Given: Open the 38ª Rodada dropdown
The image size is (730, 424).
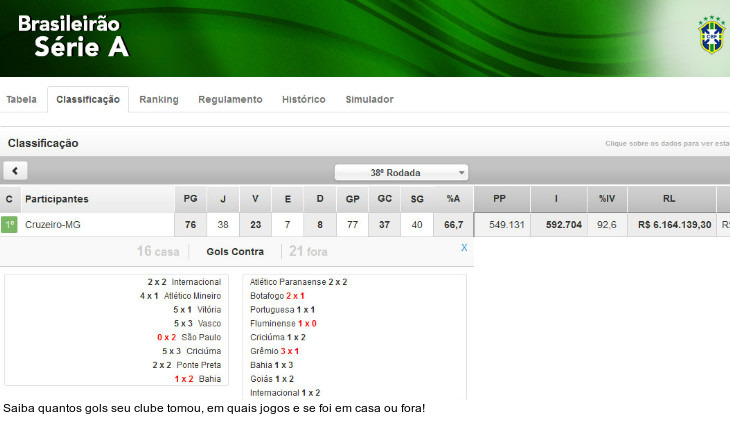Looking at the screenshot, I should [x=401, y=172].
